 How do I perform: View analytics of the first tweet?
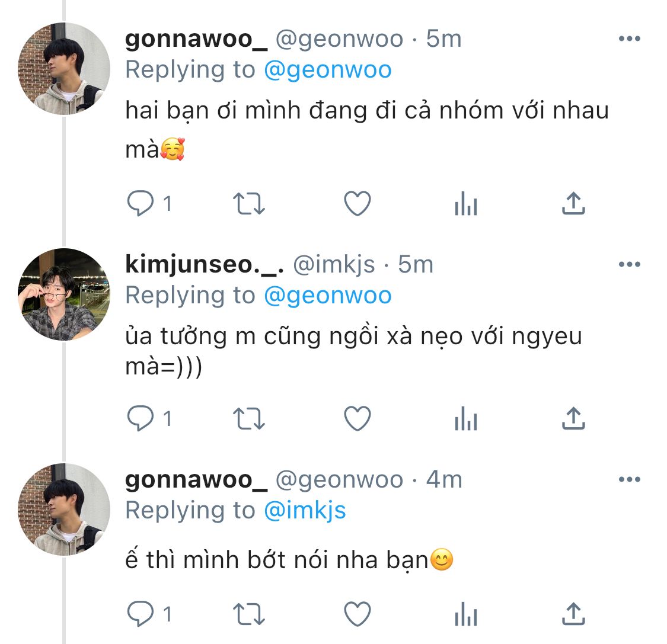click(465, 205)
